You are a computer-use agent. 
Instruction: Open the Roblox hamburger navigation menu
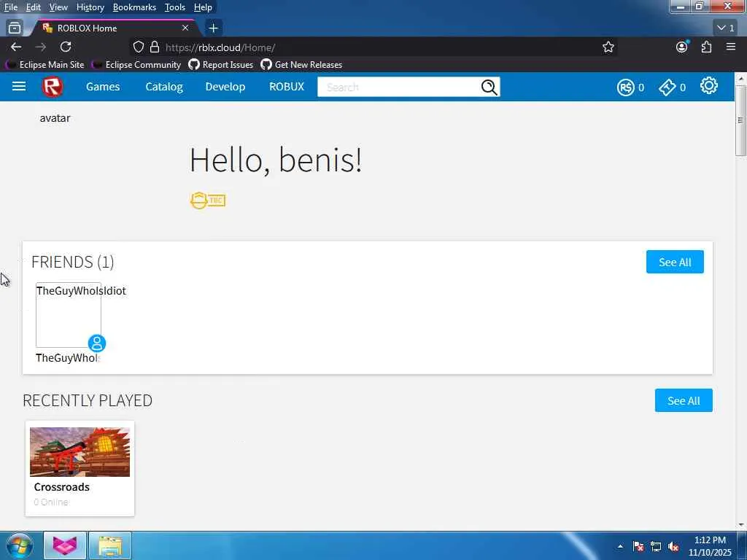pyautogui.click(x=18, y=86)
